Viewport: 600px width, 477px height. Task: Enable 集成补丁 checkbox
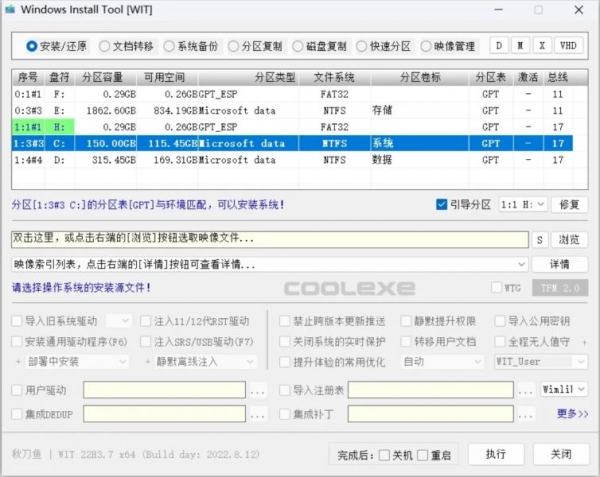click(284, 414)
